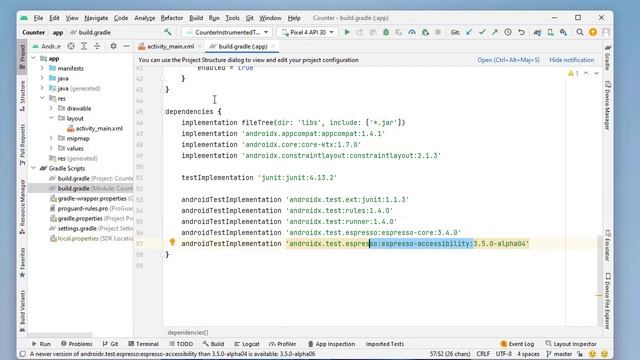Screen dimensions: 640x360
Task: Show Git history clock icon
Action: (x=508, y=32)
